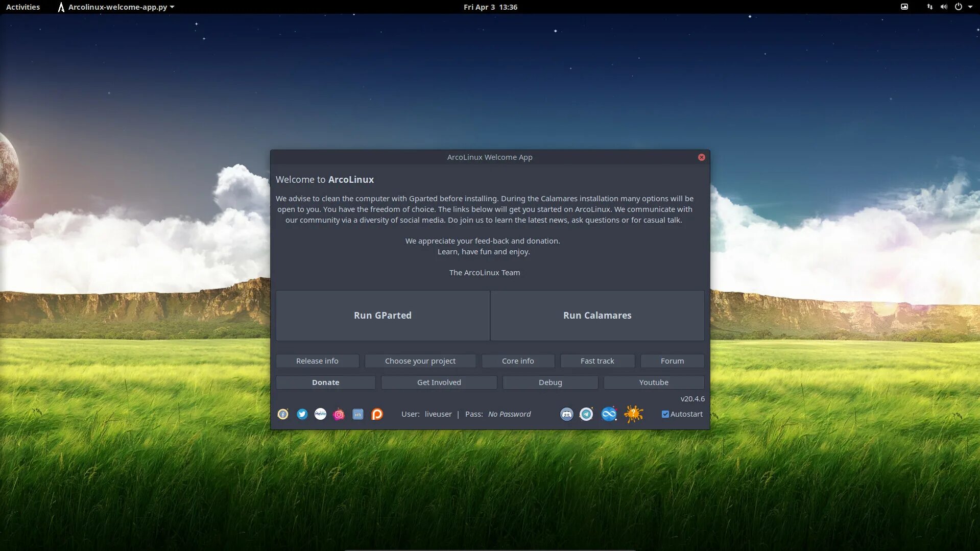Open Core info
Screen dimensions: 980x551
click(518, 361)
